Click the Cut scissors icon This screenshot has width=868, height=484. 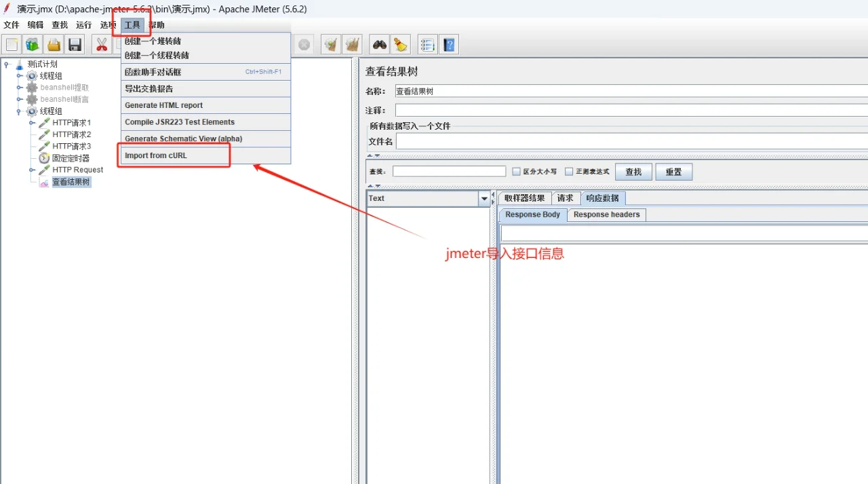tap(102, 45)
